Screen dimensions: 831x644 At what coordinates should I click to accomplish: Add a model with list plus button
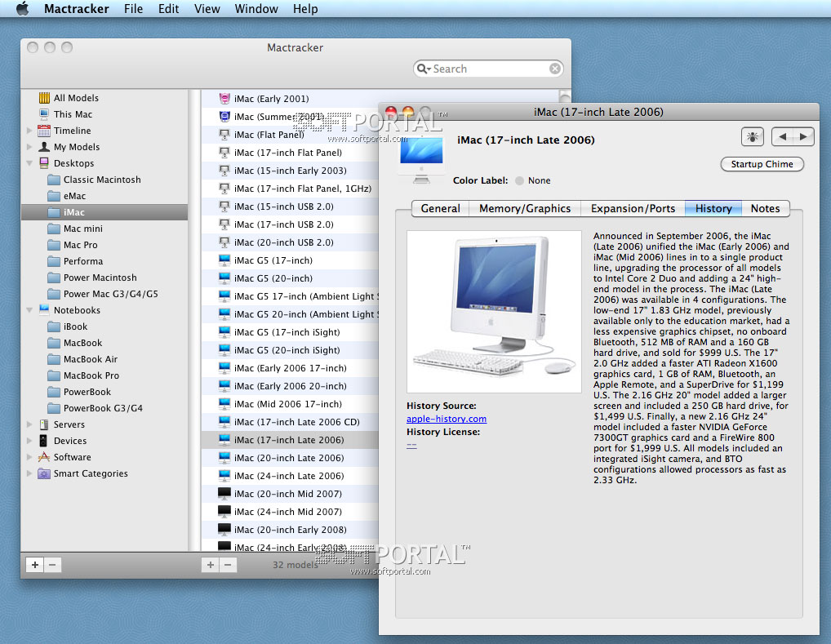[211, 565]
